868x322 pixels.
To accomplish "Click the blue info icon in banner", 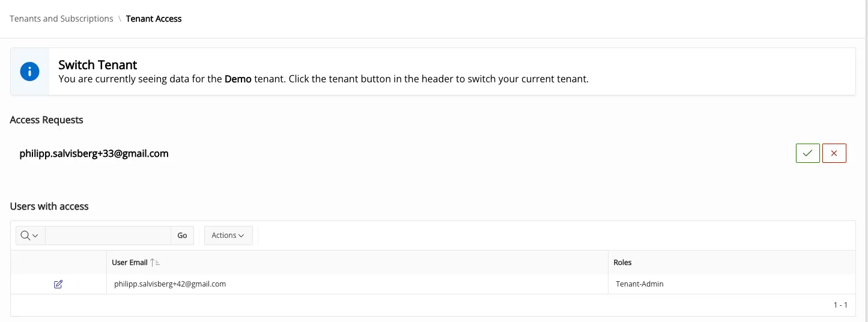I will click(x=29, y=71).
